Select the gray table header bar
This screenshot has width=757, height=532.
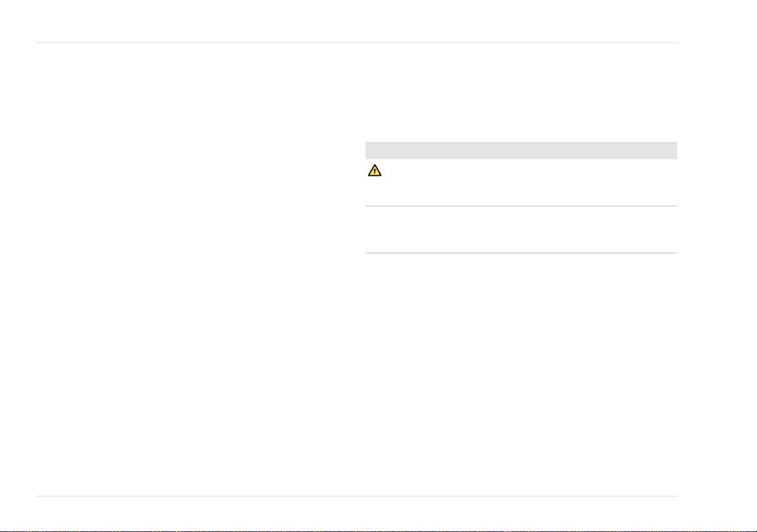coord(521,150)
